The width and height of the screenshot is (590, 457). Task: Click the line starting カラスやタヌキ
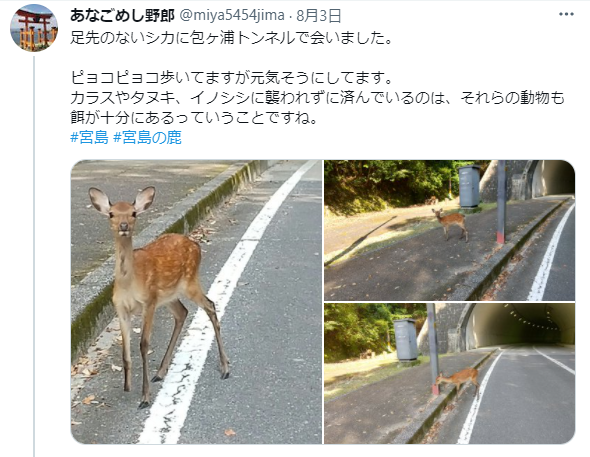[x=317, y=98]
